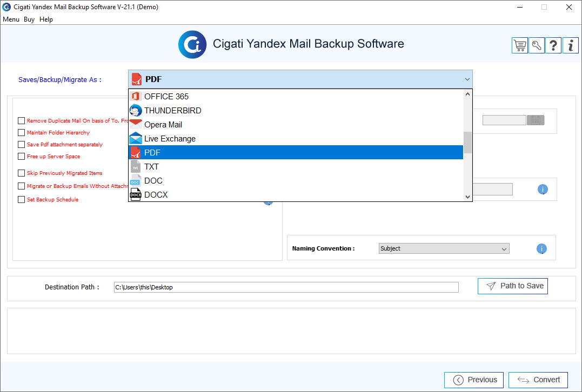Screen dimensions: 582x392
Task: Toggle Save Pdf attachment separately
Action: pyautogui.click(x=21, y=144)
